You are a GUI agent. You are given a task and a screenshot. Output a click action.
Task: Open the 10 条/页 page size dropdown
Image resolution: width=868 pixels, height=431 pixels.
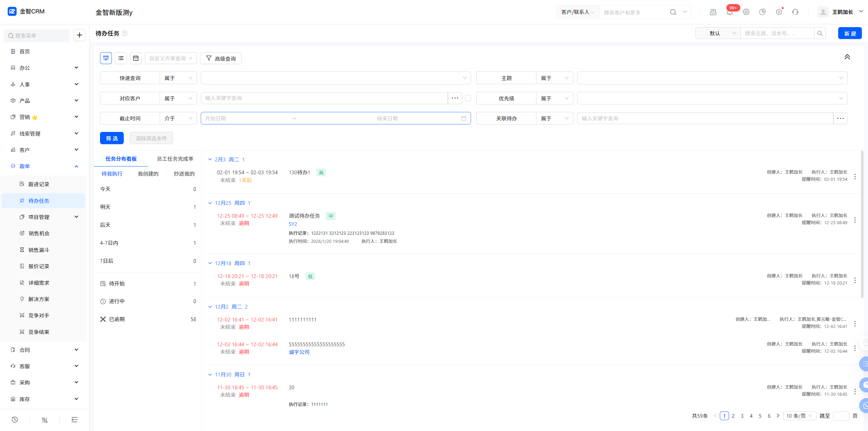799,416
